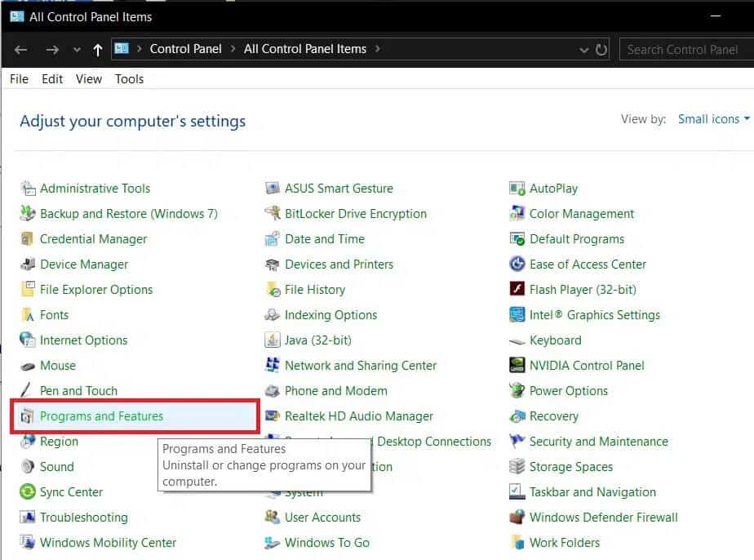
Task: Open the Administrative Tools icon
Action: pos(28,189)
